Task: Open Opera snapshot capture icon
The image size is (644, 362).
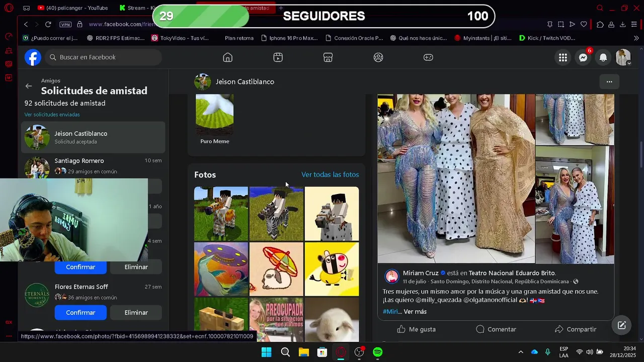Action: (x=561, y=24)
